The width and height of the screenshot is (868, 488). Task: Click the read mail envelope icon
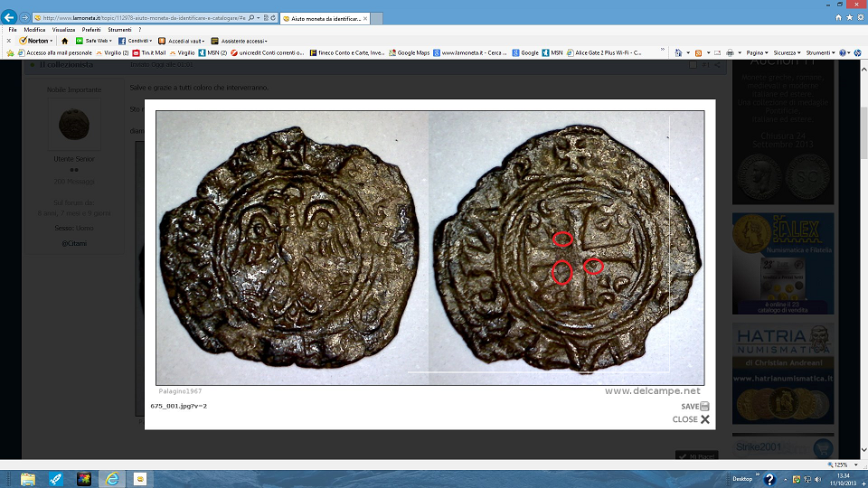coord(717,53)
